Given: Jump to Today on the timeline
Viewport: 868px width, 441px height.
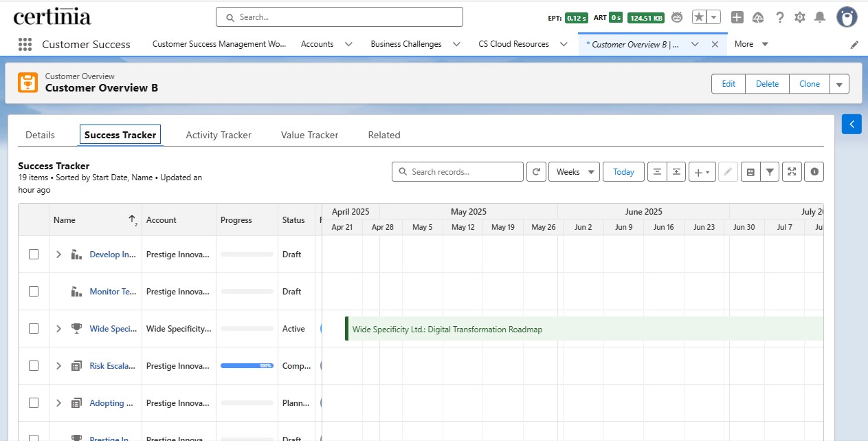Looking at the screenshot, I should pyautogui.click(x=623, y=172).
